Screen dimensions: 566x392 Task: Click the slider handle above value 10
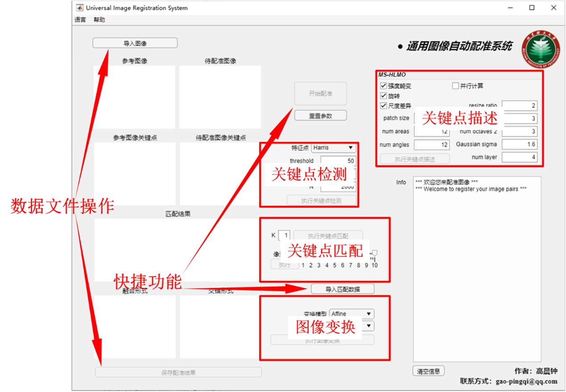point(374,253)
